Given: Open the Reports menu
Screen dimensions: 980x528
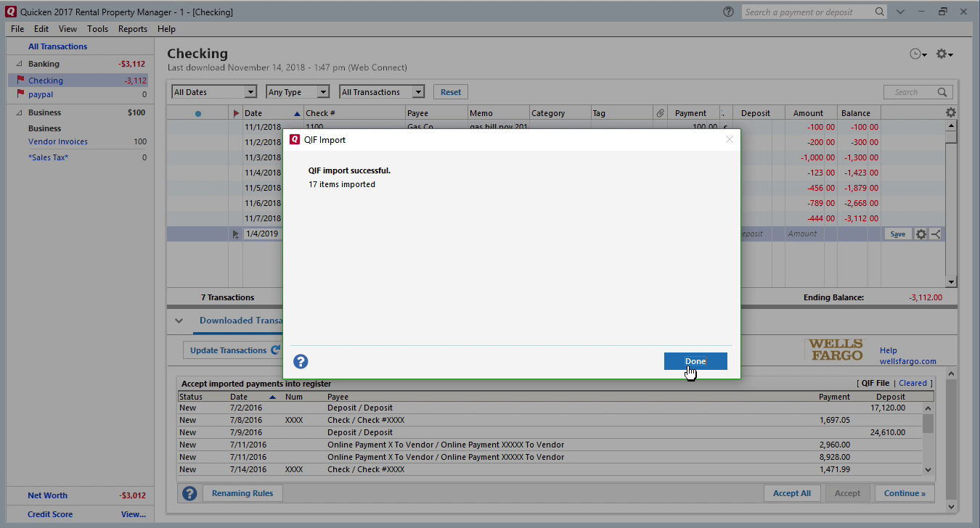Looking at the screenshot, I should click(133, 29).
